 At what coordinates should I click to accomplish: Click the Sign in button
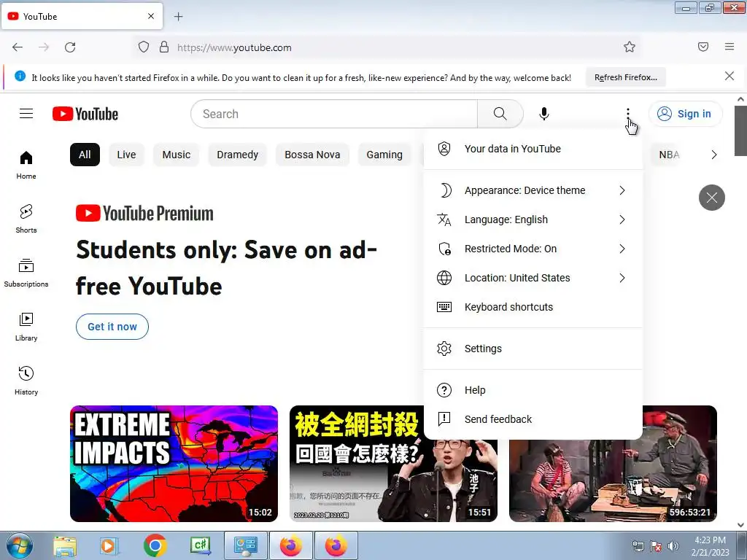tap(685, 114)
